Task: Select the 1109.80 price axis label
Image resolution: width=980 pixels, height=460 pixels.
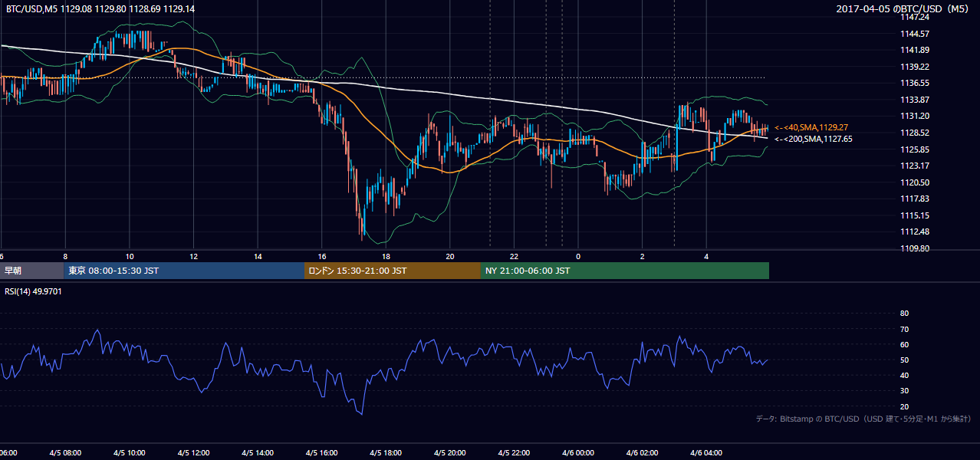Action: [916, 248]
